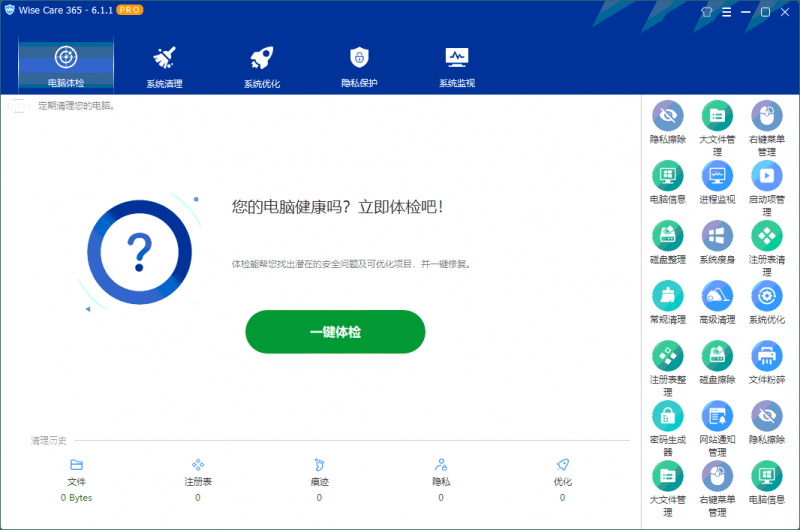The width and height of the screenshot is (800, 530).
Task: Minimize the Wise Care 365 window
Action: 746,12
